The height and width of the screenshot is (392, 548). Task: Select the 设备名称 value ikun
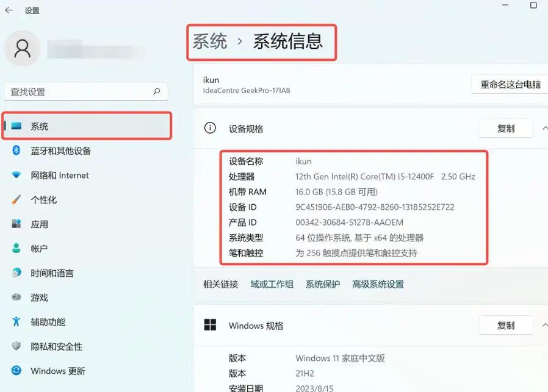[x=303, y=162]
